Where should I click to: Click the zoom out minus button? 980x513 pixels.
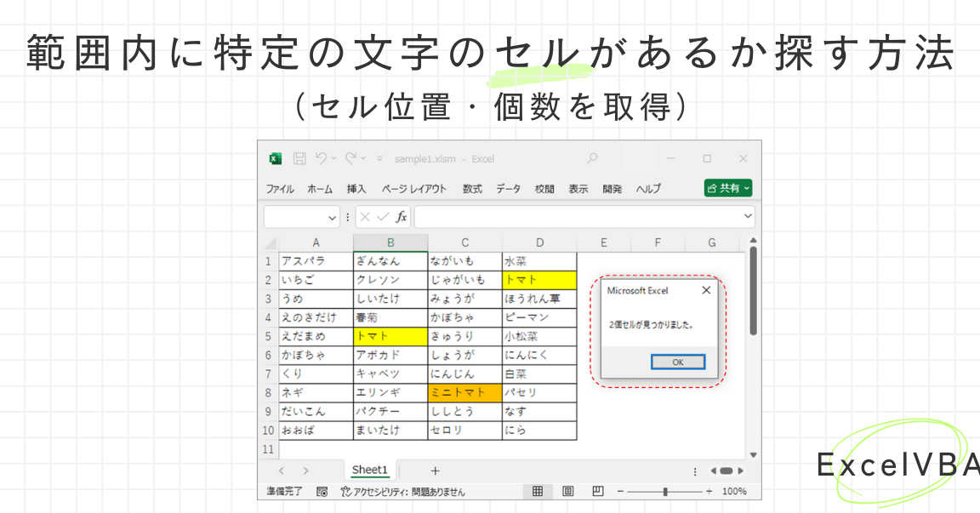(620, 492)
